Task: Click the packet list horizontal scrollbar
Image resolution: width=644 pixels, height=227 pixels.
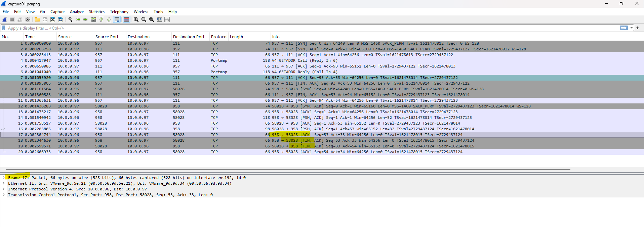Action: [288, 170]
